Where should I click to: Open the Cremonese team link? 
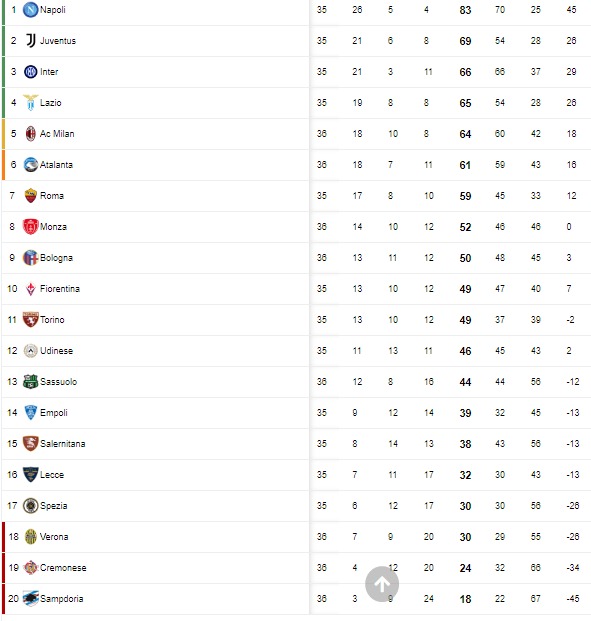63,568
